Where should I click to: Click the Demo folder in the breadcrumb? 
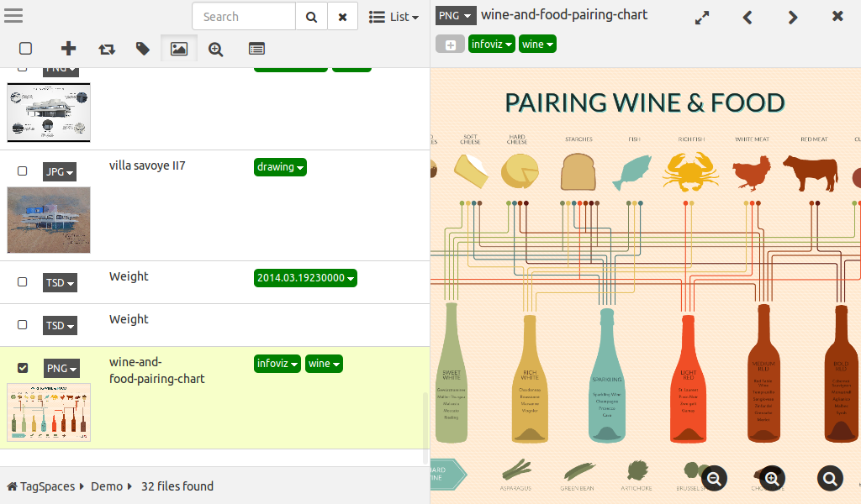click(x=107, y=486)
